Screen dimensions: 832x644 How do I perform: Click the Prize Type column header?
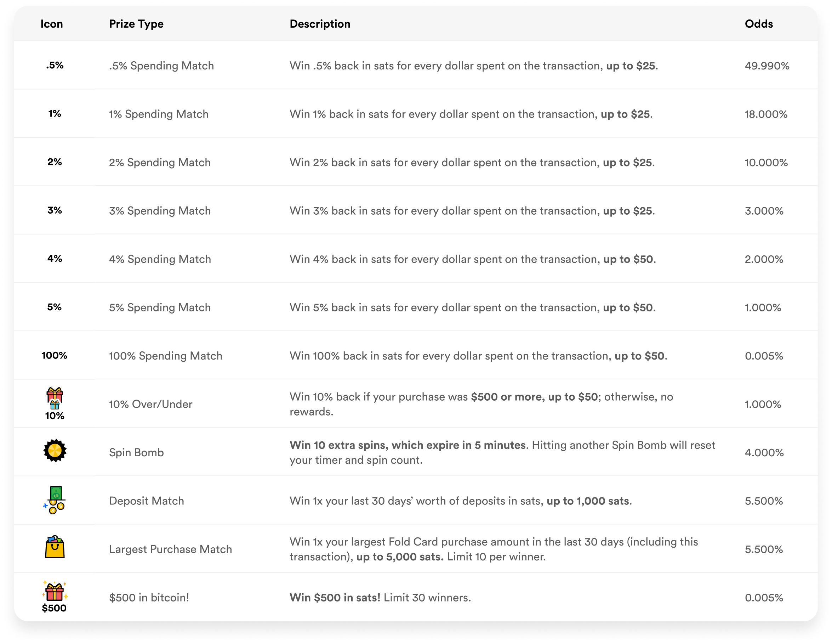click(x=136, y=24)
